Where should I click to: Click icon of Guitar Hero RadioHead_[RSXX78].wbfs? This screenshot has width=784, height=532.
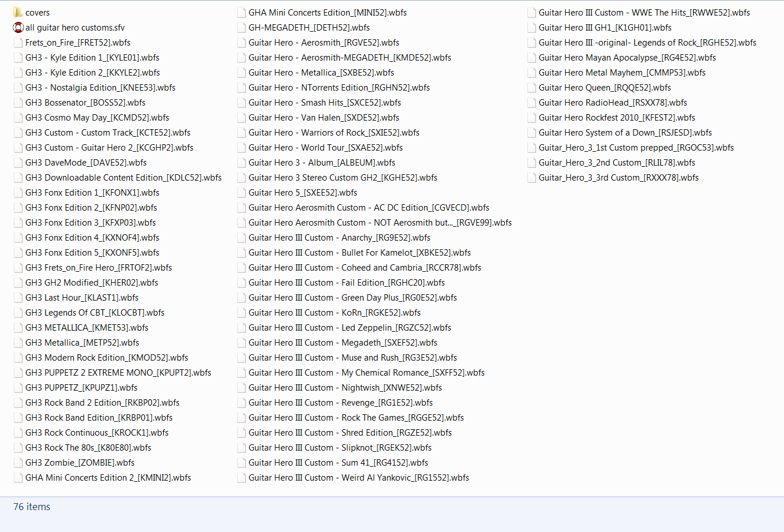pyautogui.click(x=532, y=102)
